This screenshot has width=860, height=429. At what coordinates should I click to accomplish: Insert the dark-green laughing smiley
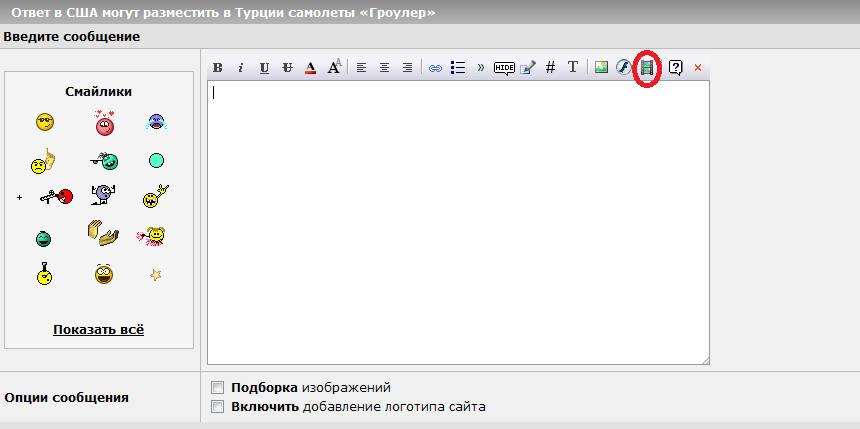pyautogui.click(x=43, y=239)
